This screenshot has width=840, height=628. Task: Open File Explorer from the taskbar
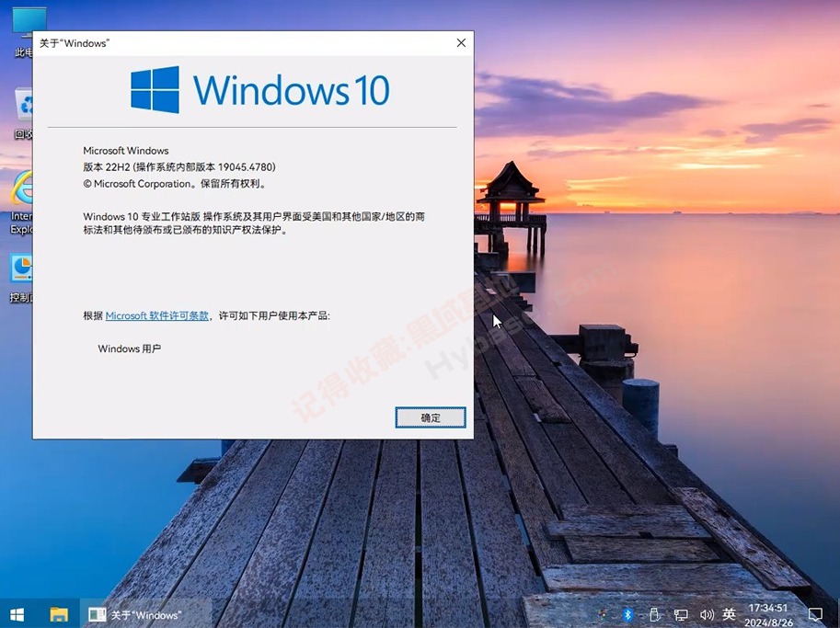pyautogui.click(x=59, y=614)
